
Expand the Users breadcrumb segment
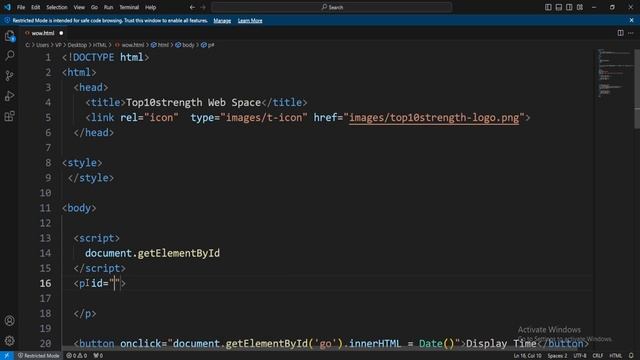coord(42,45)
